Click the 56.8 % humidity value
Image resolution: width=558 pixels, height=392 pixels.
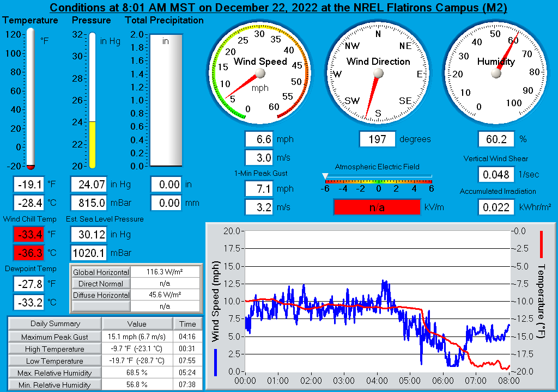(137, 384)
